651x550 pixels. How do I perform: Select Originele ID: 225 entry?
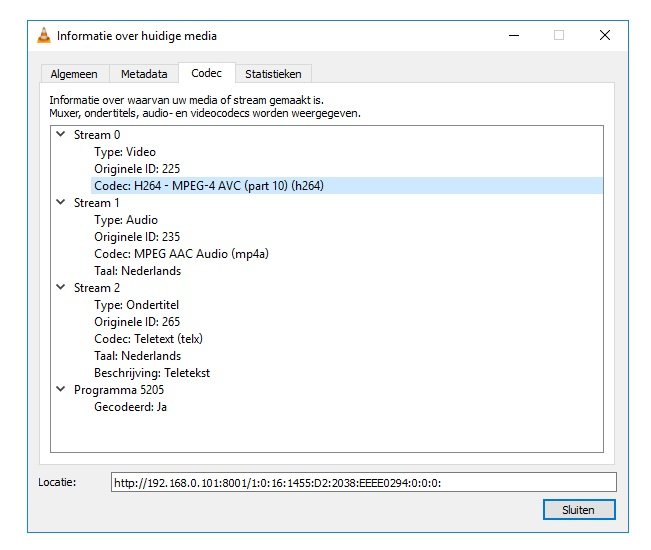(x=136, y=169)
